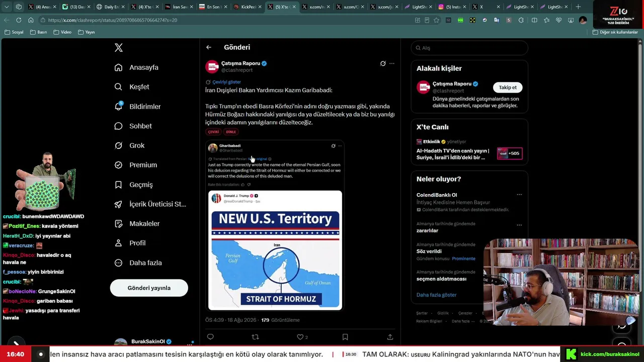Viewport: 644px width, 362px height.
Task: Click the browser address bar URL
Action: click(113, 20)
